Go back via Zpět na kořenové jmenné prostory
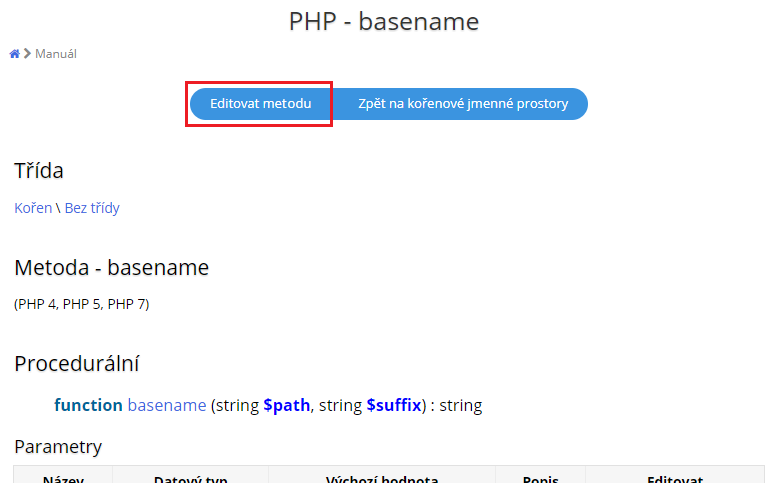767x483 pixels. [462, 104]
